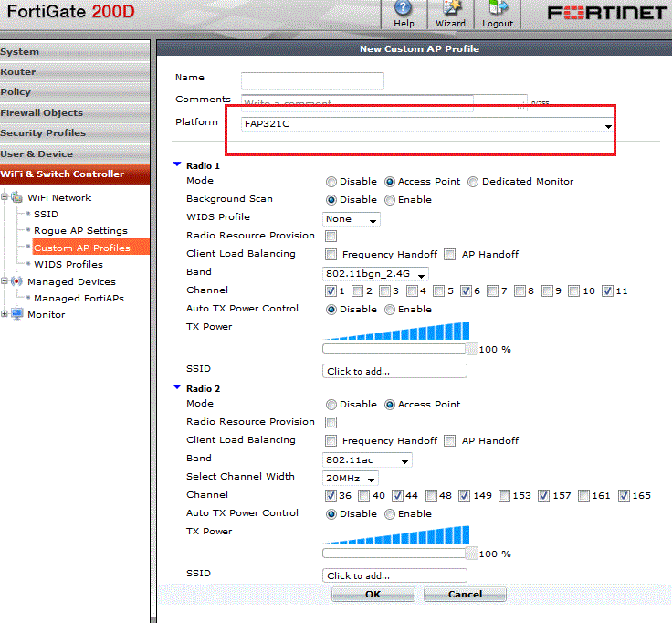Select Managed FortiAPs tree item
This screenshot has width=672, height=623.
click(x=79, y=299)
